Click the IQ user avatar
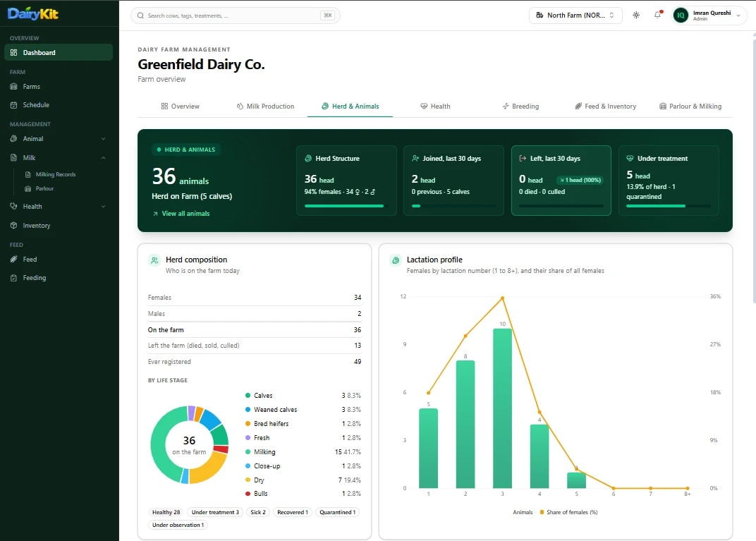 point(681,16)
